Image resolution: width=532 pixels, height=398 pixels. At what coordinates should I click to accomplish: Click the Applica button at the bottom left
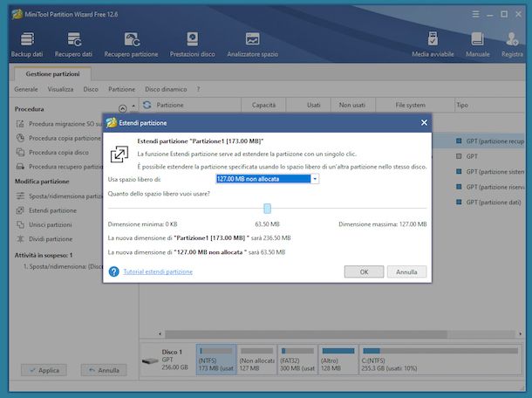pos(44,370)
